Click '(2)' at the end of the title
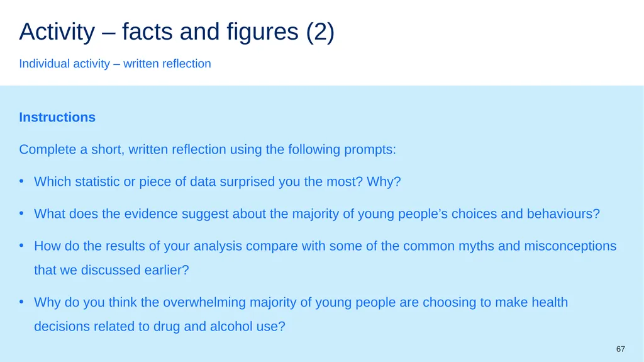Screen dimensions: 644x362 (320, 31)
